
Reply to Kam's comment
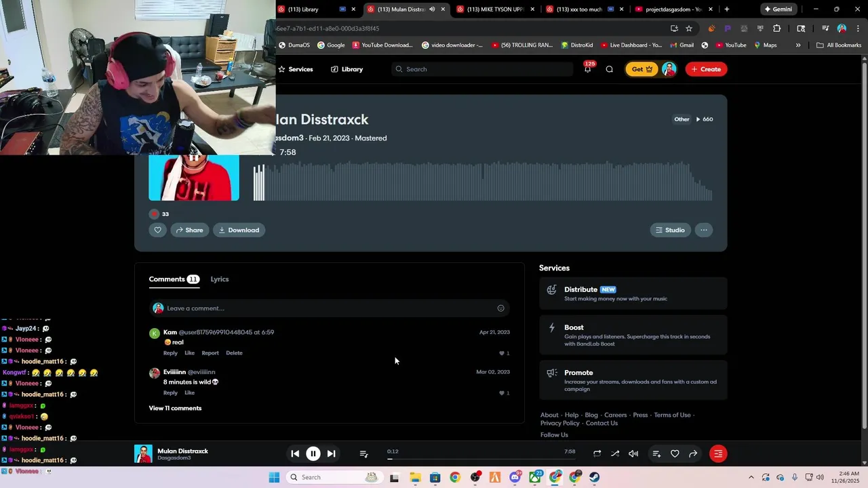click(x=170, y=353)
